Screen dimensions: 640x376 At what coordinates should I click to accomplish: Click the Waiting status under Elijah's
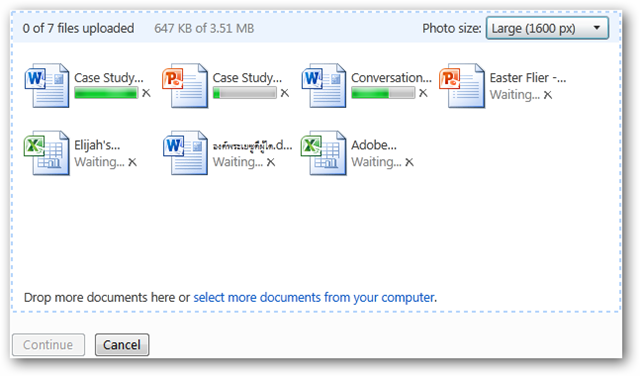[99, 162]
